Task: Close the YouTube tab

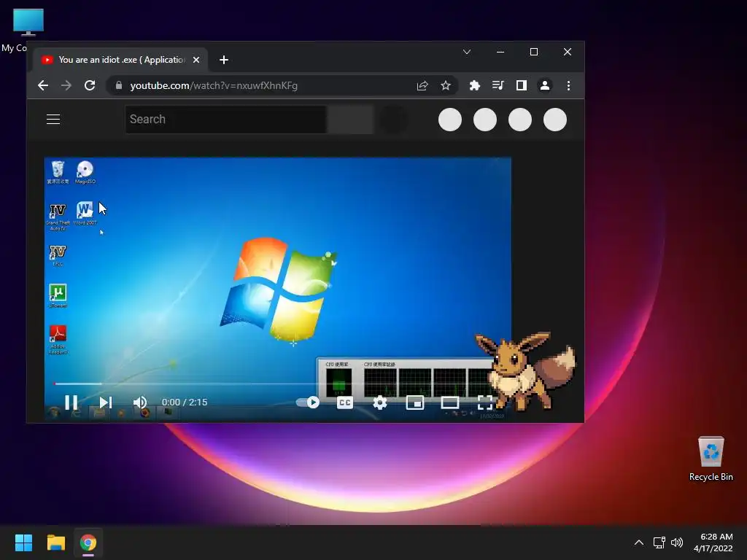Action: click(196, 60)
